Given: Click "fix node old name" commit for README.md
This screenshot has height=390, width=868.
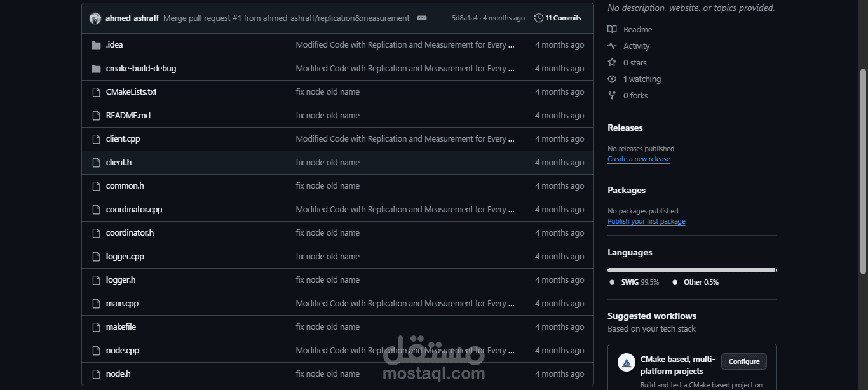Looking at the screenshot, I should 327,116.
